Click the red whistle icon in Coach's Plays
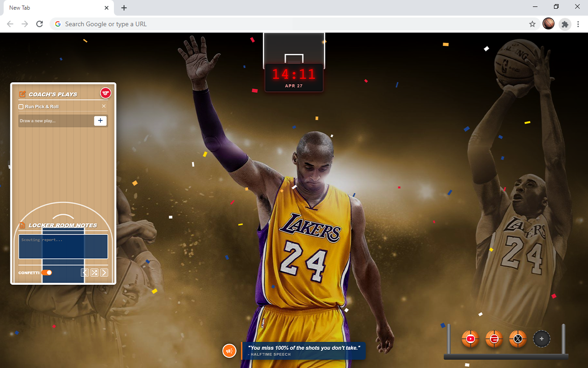Screen dimensions: 588x368 pos(106,93)
